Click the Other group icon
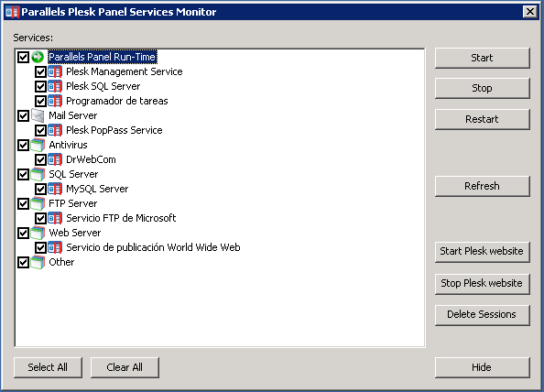 pos(38,262)
